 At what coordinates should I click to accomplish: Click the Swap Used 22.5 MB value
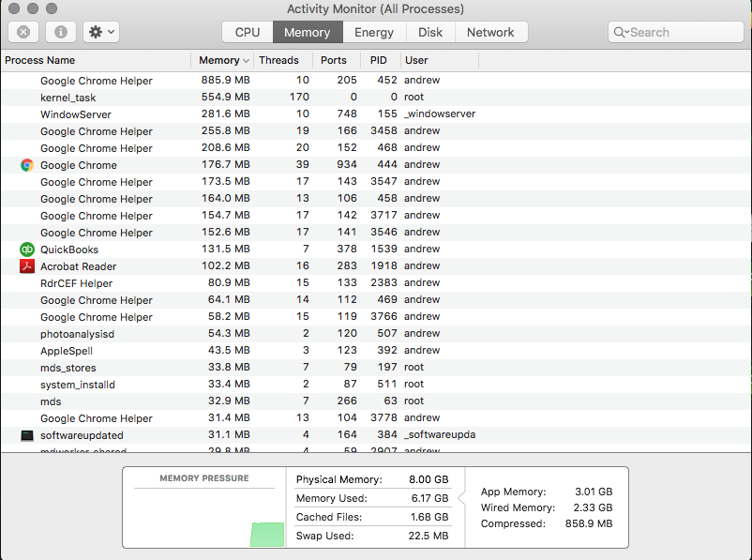pos(429,536)
